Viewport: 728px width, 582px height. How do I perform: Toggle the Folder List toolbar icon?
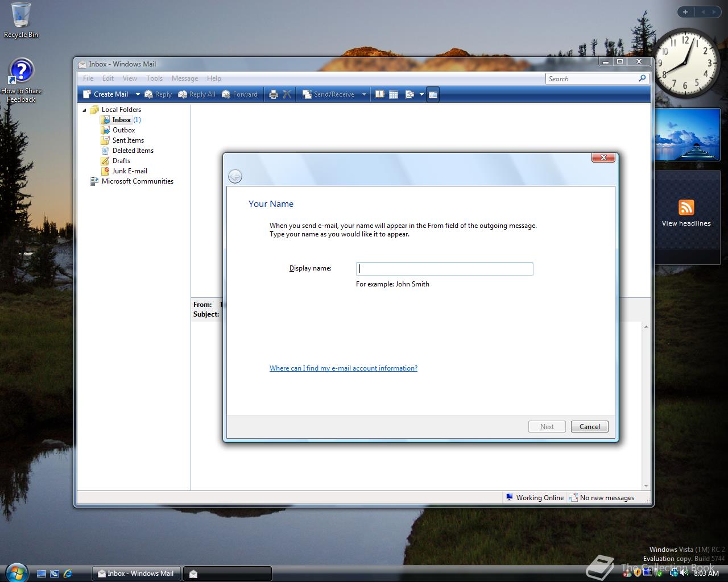coord(433,94)
